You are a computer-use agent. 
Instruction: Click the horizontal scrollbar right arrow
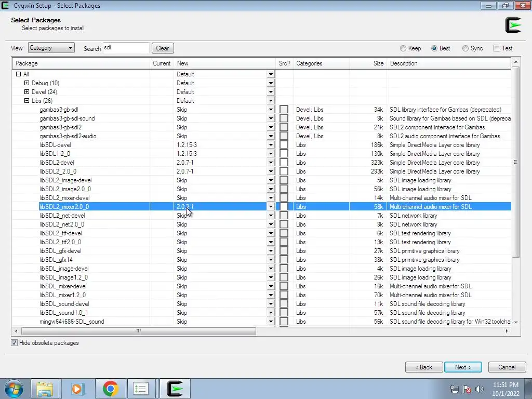pyautogui.click(x=507, y=331)
